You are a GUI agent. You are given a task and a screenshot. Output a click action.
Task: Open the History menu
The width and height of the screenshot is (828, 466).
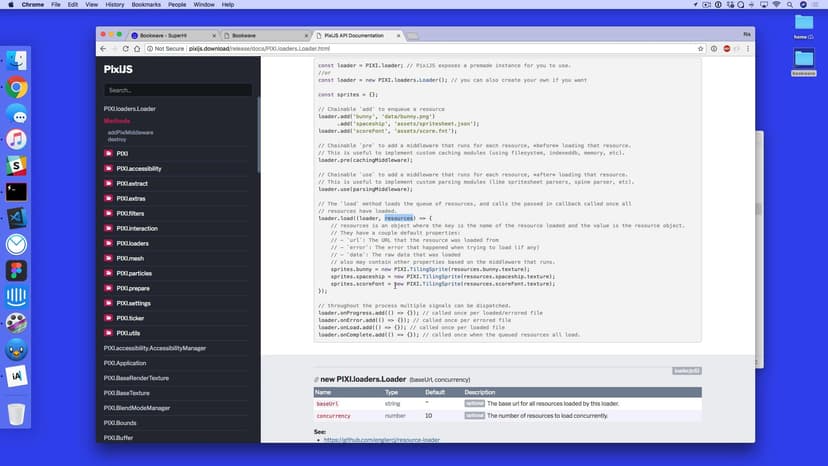[x=114, y=4]
